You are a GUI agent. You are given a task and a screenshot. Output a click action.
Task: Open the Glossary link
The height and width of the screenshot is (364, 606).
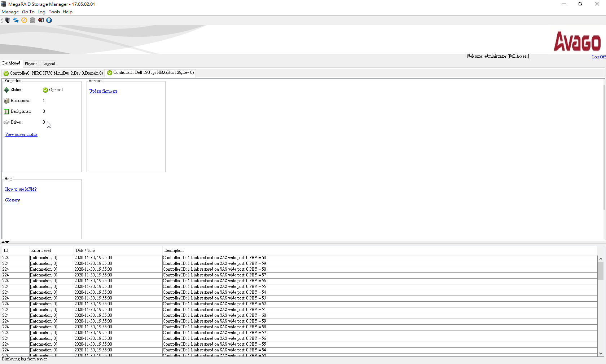[x=13, y=200]
